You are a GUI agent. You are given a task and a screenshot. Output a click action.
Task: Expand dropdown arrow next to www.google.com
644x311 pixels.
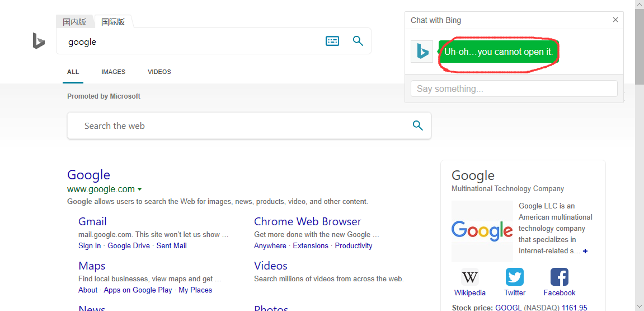click(139, 189)
